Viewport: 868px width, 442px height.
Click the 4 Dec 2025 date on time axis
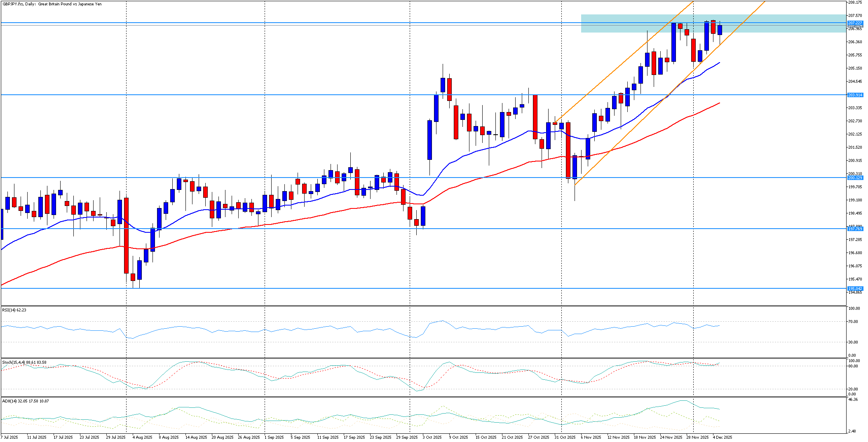[722, 437]
